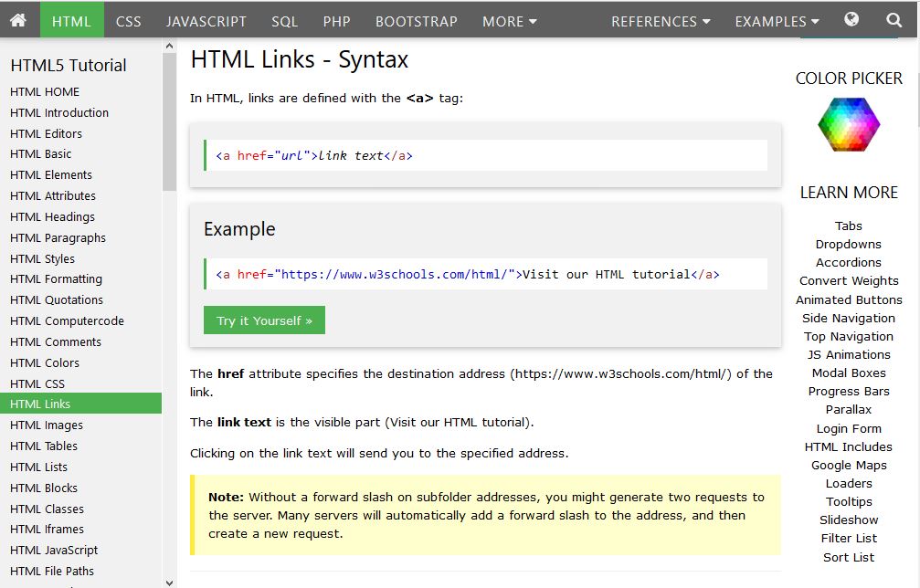Viewport: 920px width, 588px height.
Task: Open the Dropdowns how-to link
Action: (x=849, y=244)
